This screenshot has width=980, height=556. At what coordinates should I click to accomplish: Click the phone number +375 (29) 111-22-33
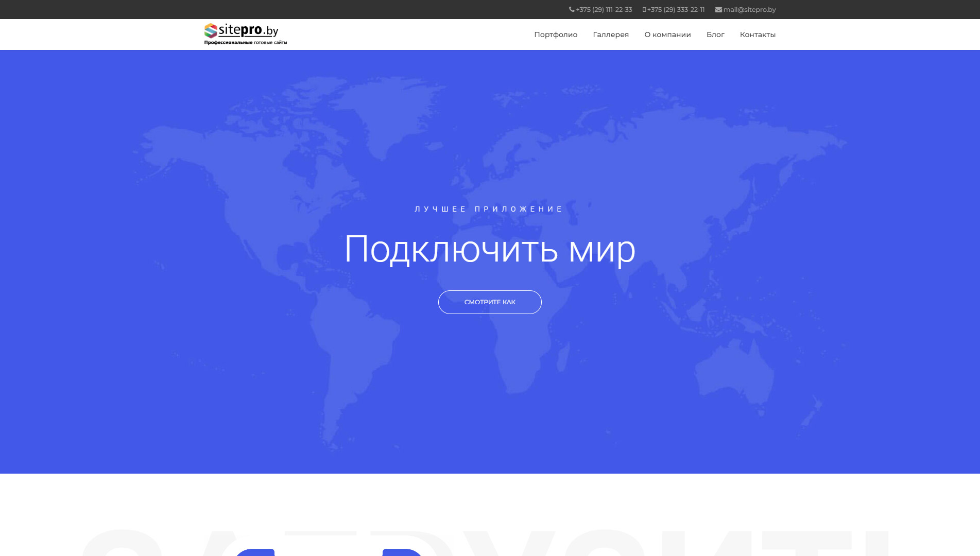pos(604,9)
